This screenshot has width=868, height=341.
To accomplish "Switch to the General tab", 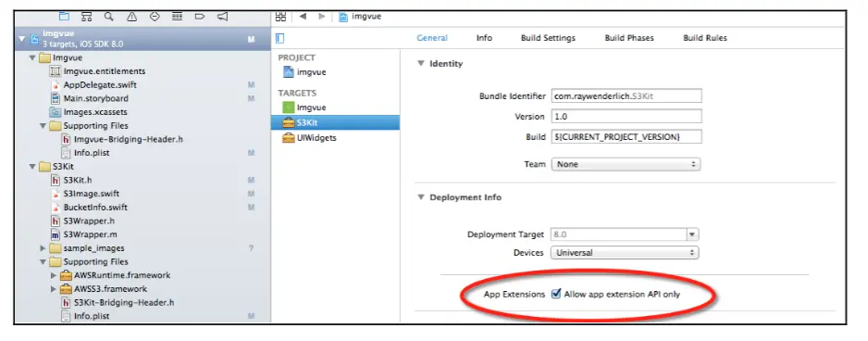I will point(432,38).
